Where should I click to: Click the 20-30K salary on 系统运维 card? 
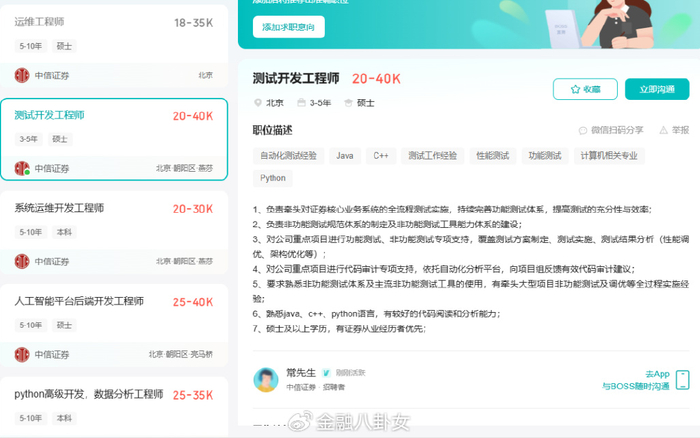(x=193, y=209)
